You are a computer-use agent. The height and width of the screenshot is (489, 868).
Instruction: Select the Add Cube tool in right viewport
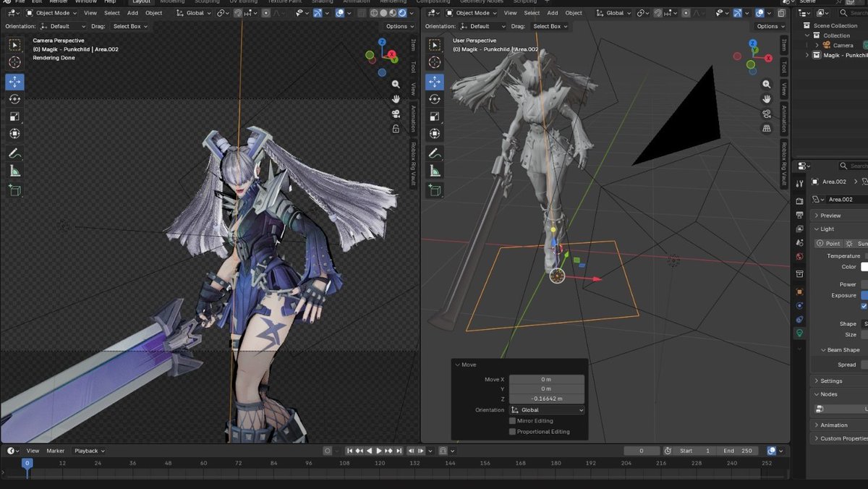(x=434, y=190)
